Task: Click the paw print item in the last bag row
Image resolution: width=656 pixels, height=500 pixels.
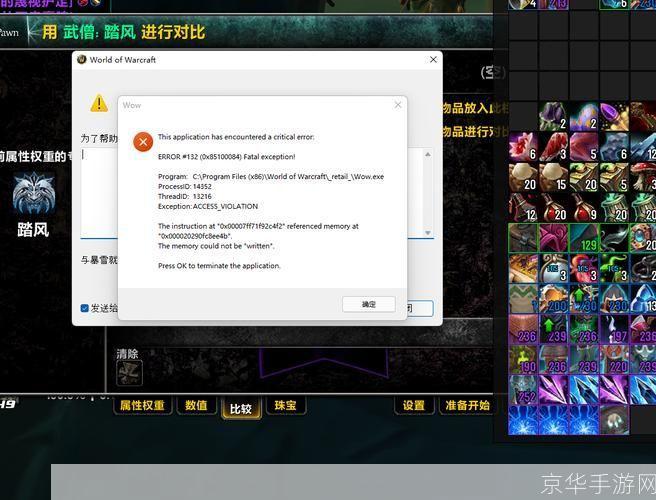Action: click(614, 420)
